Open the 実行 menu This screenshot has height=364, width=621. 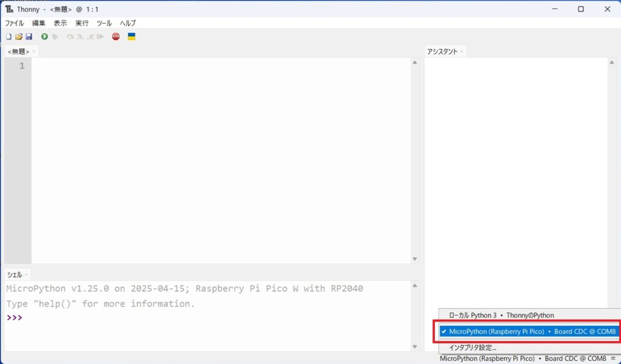tap(82, 23)
